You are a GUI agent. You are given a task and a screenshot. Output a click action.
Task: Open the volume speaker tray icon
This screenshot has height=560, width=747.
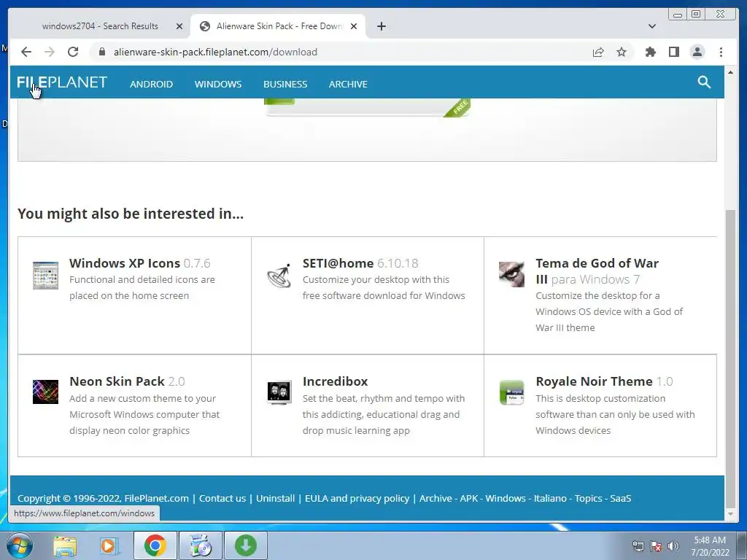[673, 546]
